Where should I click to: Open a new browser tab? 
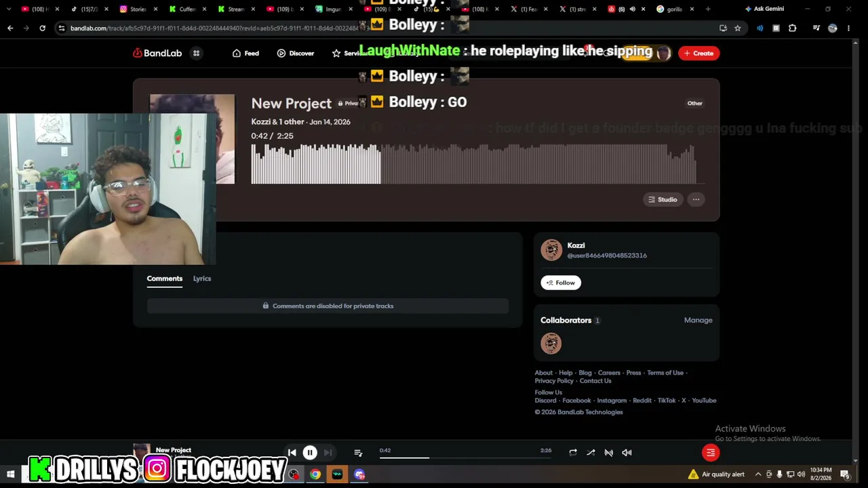point(708,9)
